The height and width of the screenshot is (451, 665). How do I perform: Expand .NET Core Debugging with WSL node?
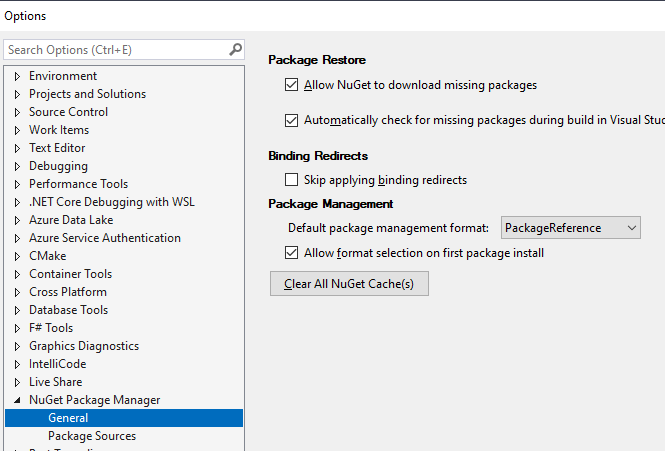(17, 202)
